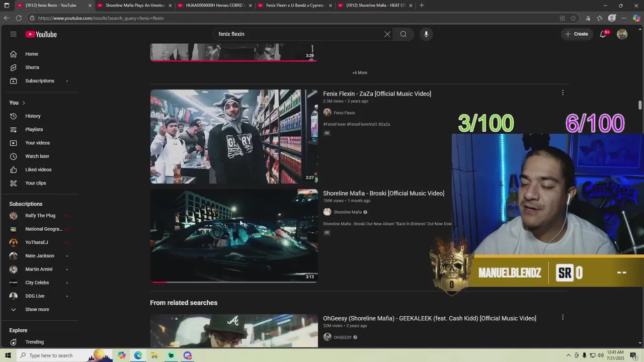Open OhGeesy GEEKALEEK video title

[430, 318]
